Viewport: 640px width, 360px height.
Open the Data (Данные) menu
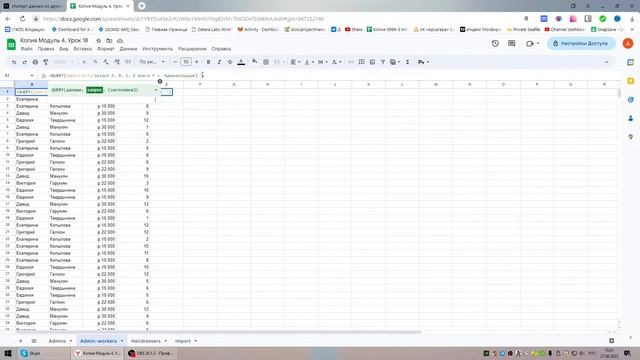tap(128, 49)
